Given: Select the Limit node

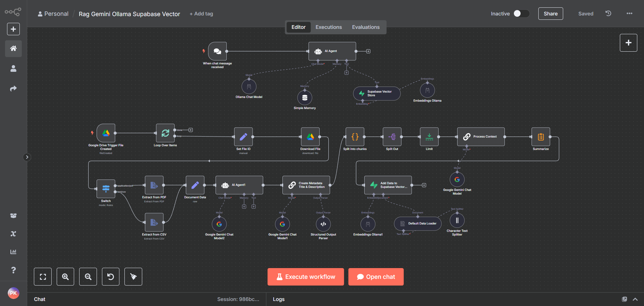Looking at the screenshot, I should click(x=429, y=137).
